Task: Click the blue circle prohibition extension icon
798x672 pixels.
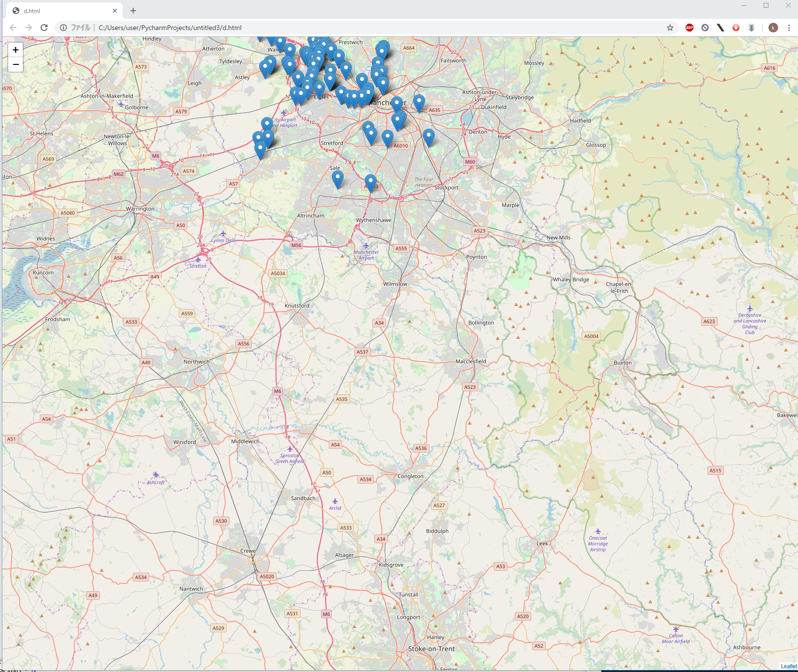Action: point(705,28)
